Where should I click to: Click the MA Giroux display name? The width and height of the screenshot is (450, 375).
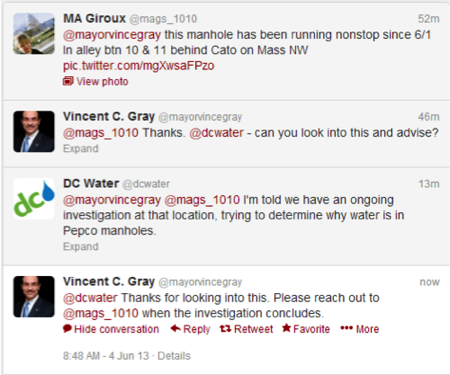pyautogui.click(x=95, y=18)
